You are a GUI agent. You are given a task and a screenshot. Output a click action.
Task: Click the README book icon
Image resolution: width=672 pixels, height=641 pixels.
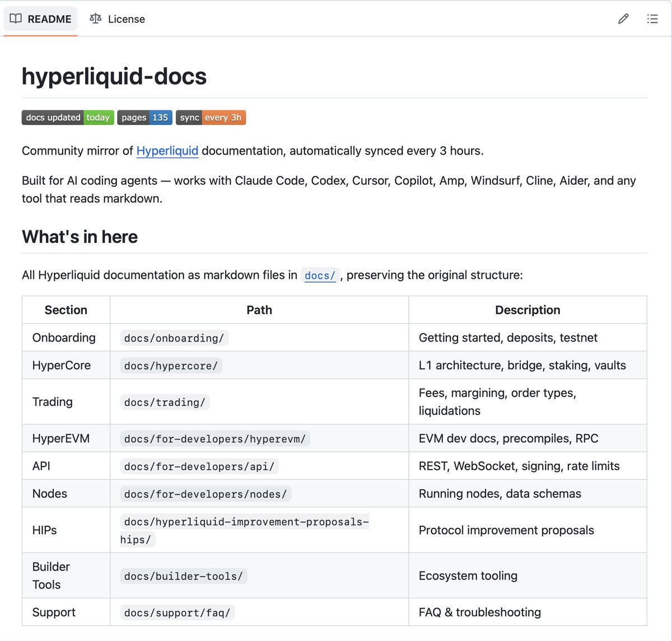(x=16, y=18)
